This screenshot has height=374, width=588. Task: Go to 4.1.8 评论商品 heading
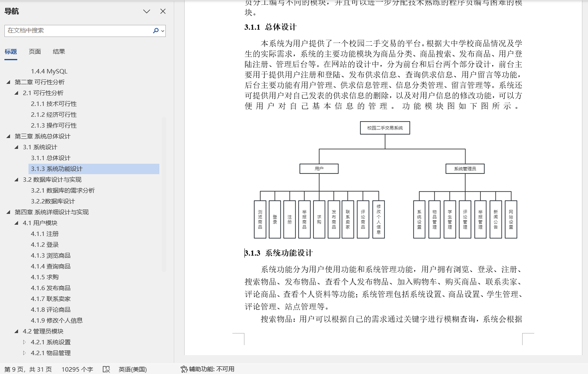51,310
